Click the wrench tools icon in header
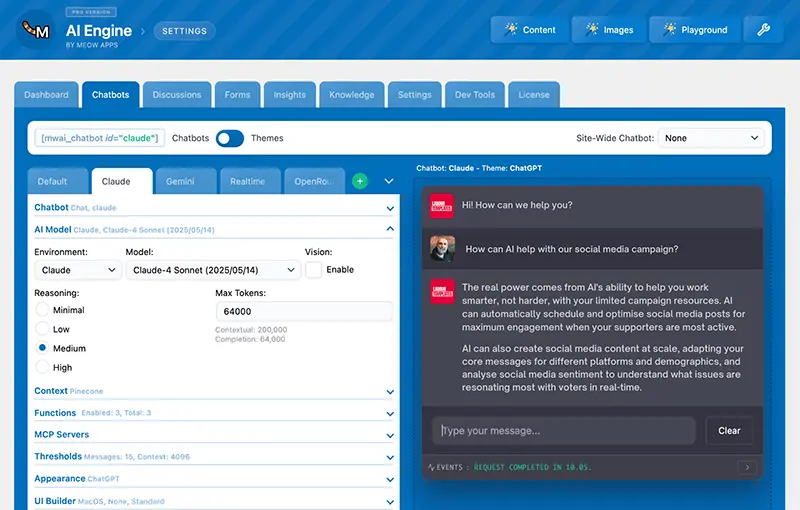 [763, 30]
